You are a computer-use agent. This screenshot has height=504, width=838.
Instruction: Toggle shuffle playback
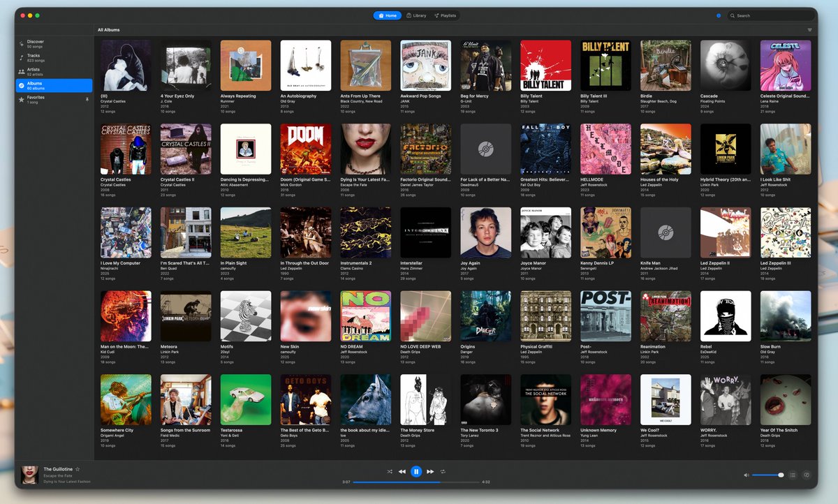click(x=389, y=472)
